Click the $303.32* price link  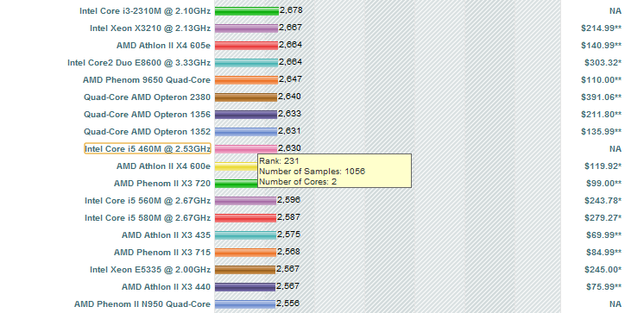coord(603,63)
